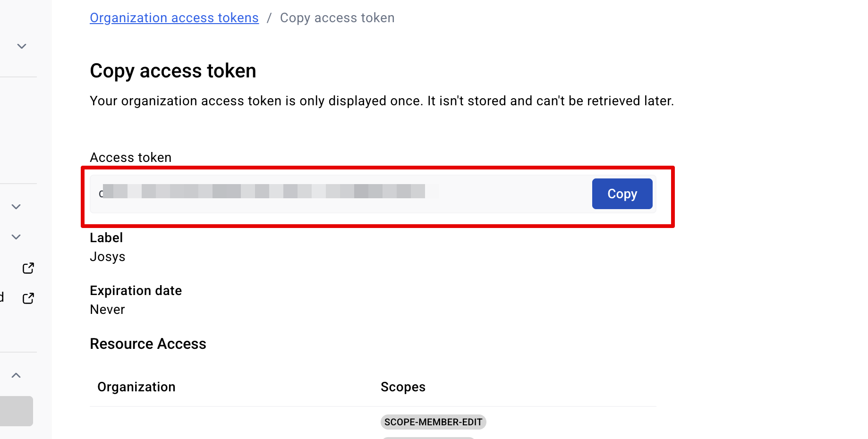
Task: Click the 'Copy access token' page heading
Action: coord(173,71)
